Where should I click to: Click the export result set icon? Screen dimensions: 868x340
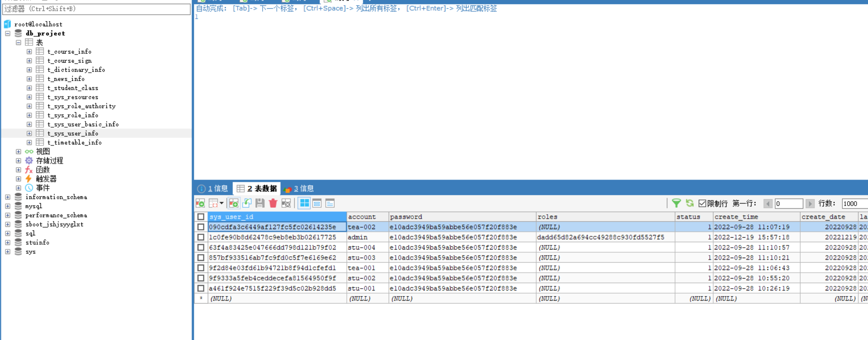click(x=200, y=203)
